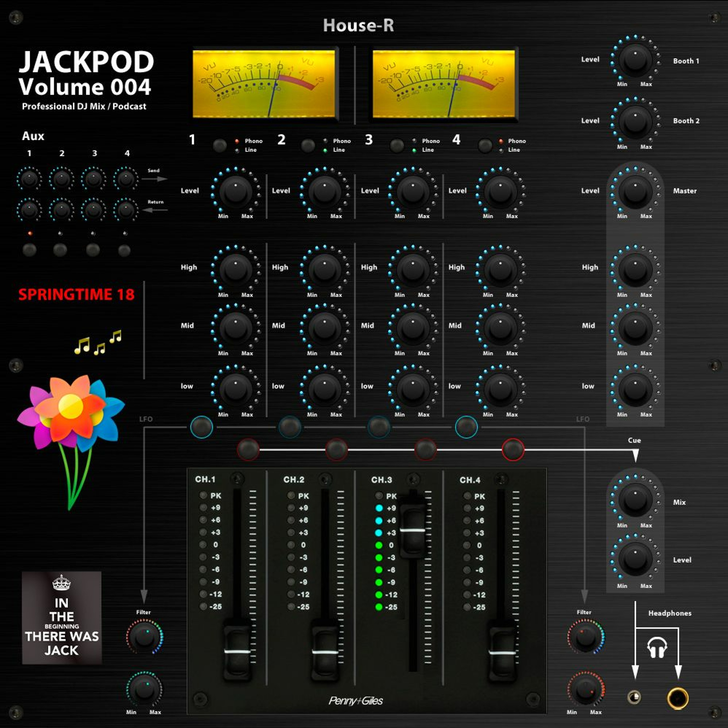
Task: Click the headphones icon
Action: point(657,648)
